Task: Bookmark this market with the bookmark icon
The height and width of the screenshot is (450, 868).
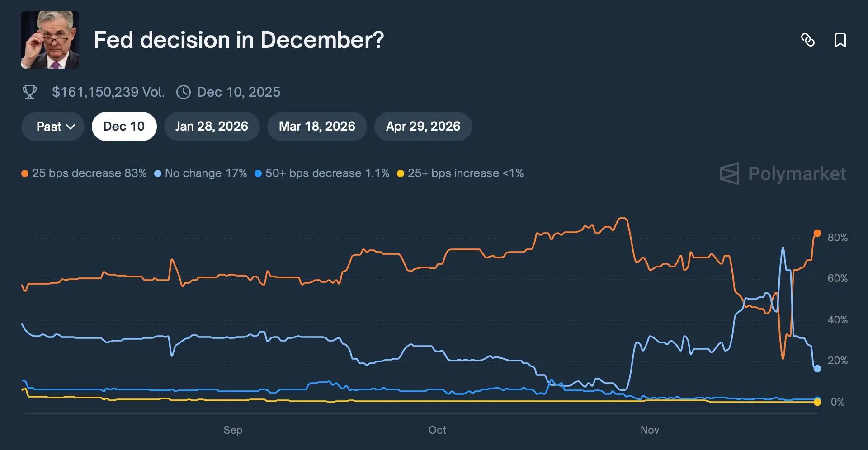Action: [840, 40]
